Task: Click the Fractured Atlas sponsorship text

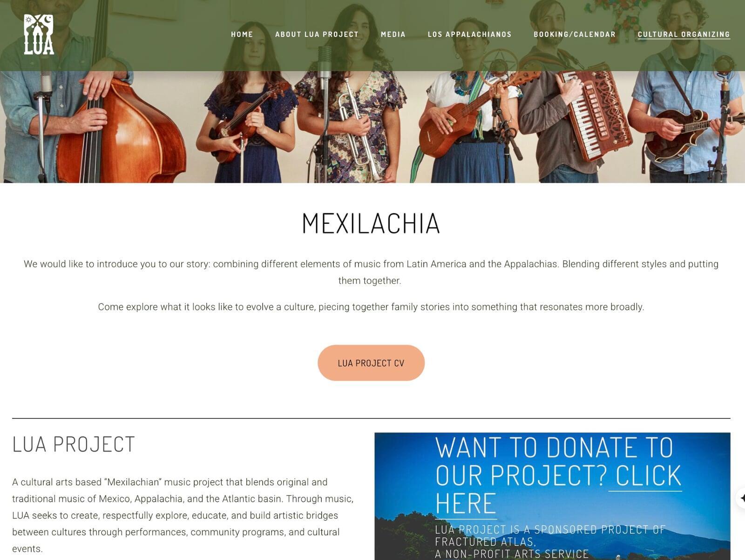Action: pos(549,542)
